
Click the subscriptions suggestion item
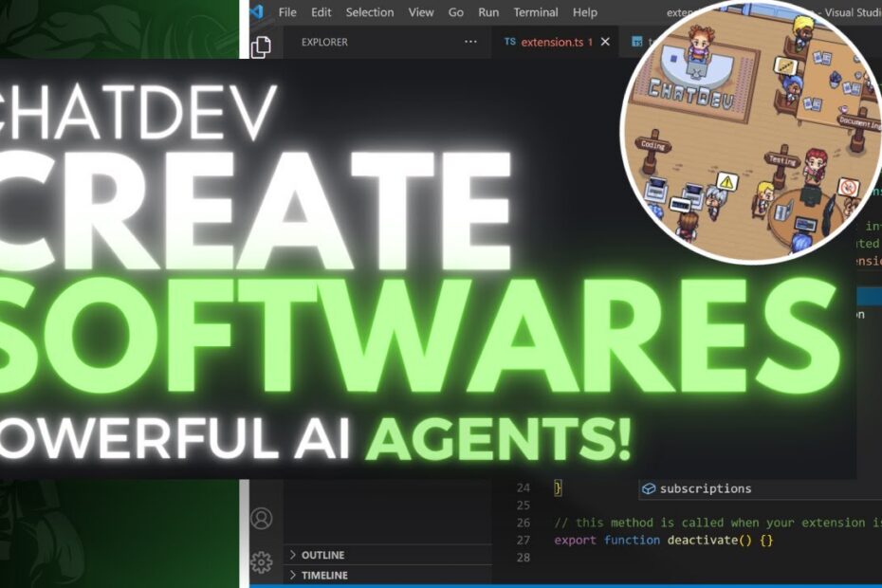760,488
